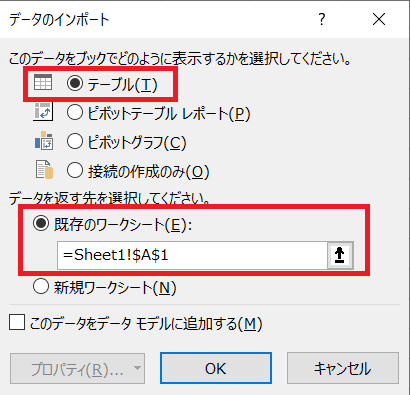Click the PivotTable report icon
This screenshot has width=410, height=395.
click(x=43, y=112)
